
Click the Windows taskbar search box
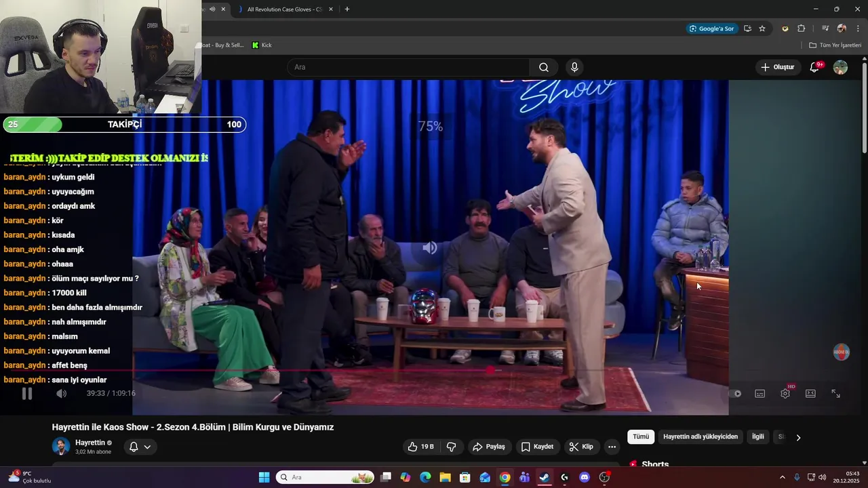click(325, 477)
